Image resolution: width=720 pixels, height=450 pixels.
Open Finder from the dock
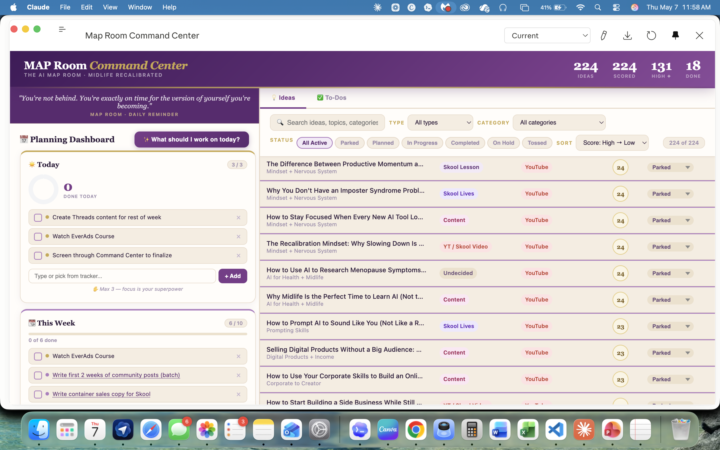tap(39, 430)
